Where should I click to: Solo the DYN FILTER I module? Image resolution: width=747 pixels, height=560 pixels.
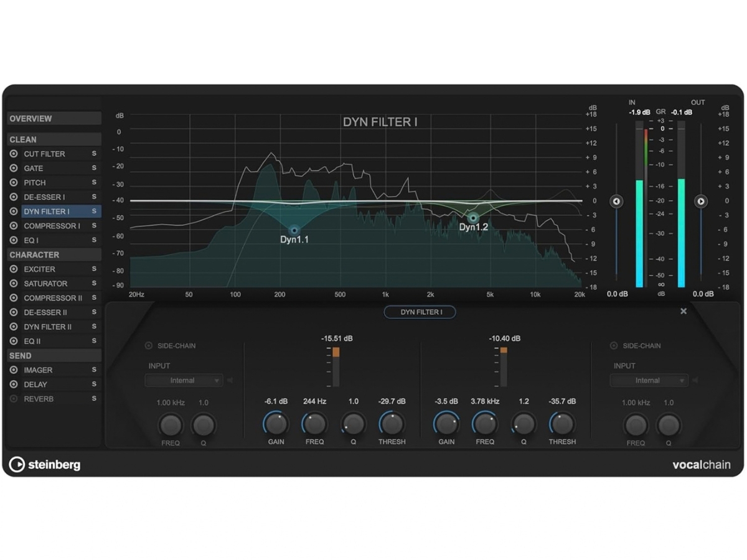[94, 211]
